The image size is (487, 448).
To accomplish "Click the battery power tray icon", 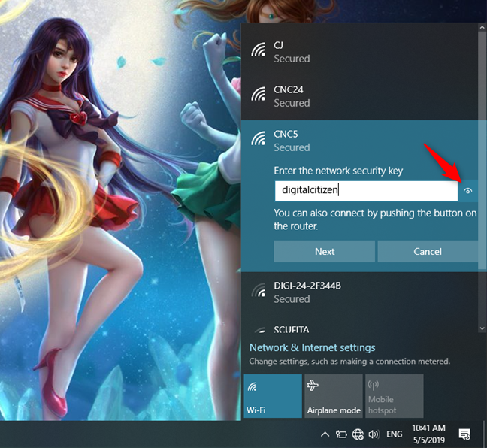I will coord(341,434).
